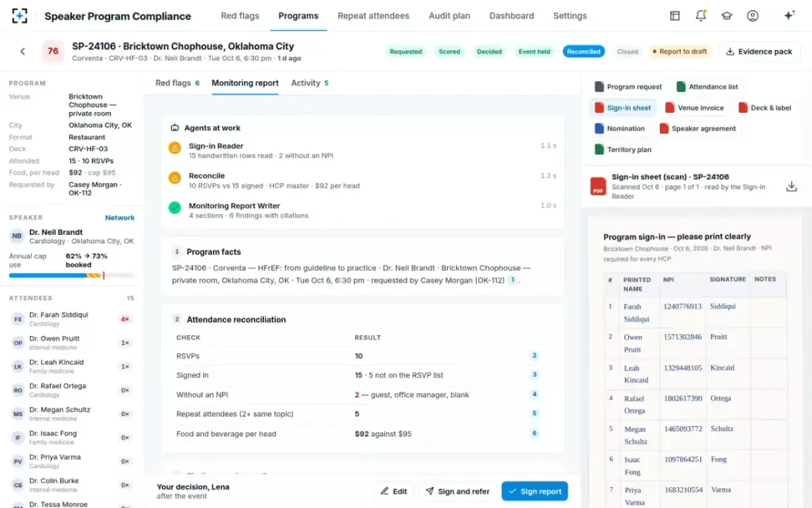Click Megan Schultz MS avatar
Viewport: 812px width, 508px height.
coord(18,414)
